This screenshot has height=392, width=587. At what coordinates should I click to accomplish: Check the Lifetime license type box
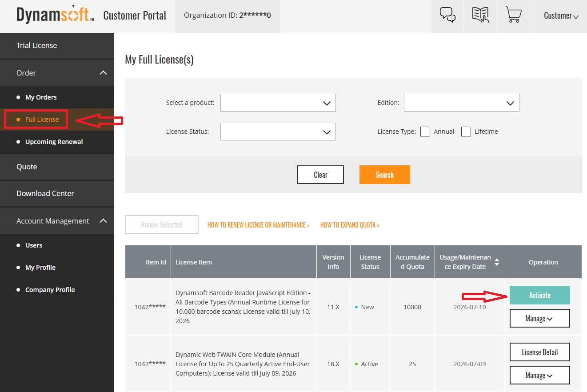coord(466,132)
